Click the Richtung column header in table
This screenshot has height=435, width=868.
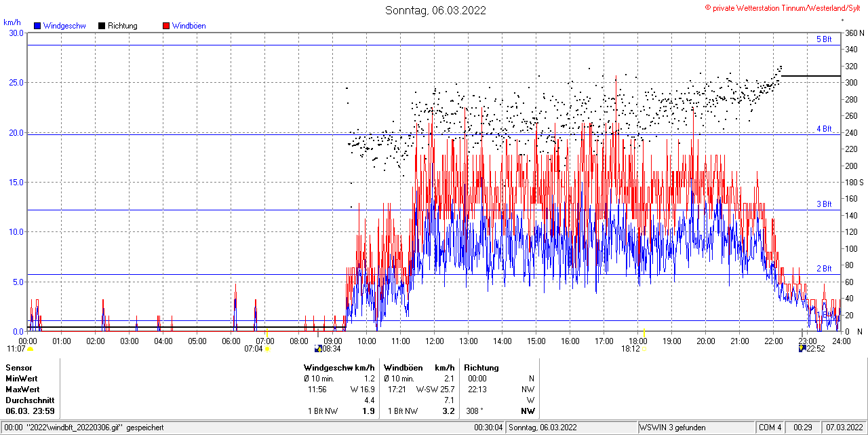point(481,368)
